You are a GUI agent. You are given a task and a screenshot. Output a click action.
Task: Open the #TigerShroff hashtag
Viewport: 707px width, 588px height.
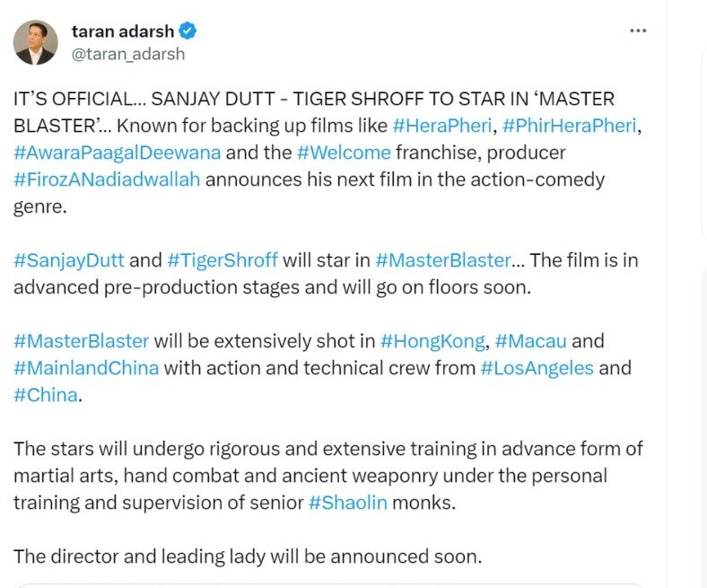(222, 260)
